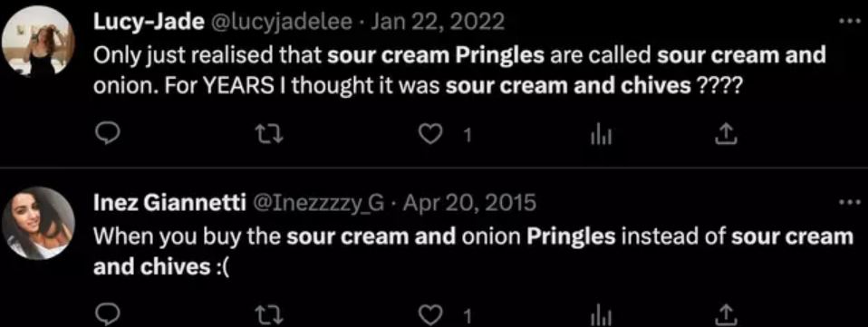This screenshot has height=327, width=868.
Task: Open the Jan 22, 2022 timestamp
Action: tap(437, 22)
